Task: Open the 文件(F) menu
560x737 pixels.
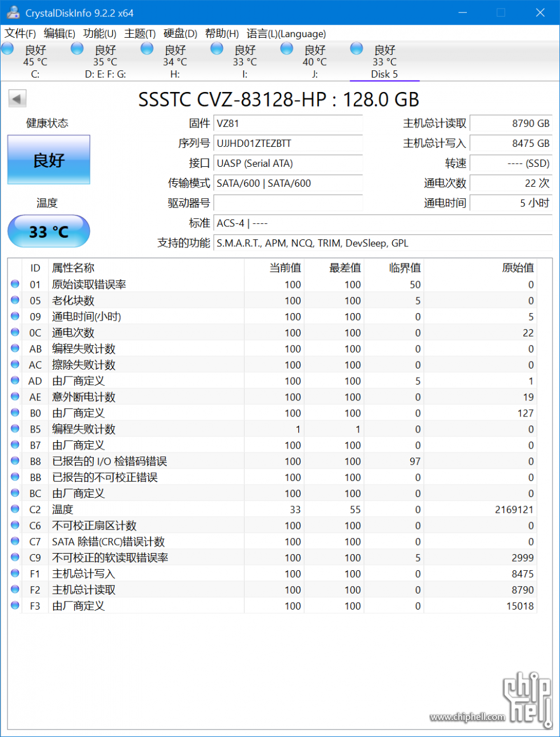Action: point(20,34)
